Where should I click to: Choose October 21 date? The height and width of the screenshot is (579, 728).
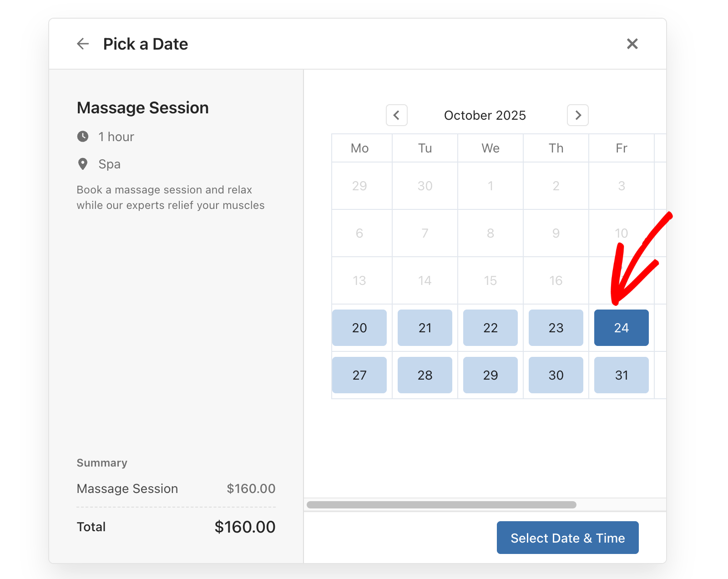point(425,328)
